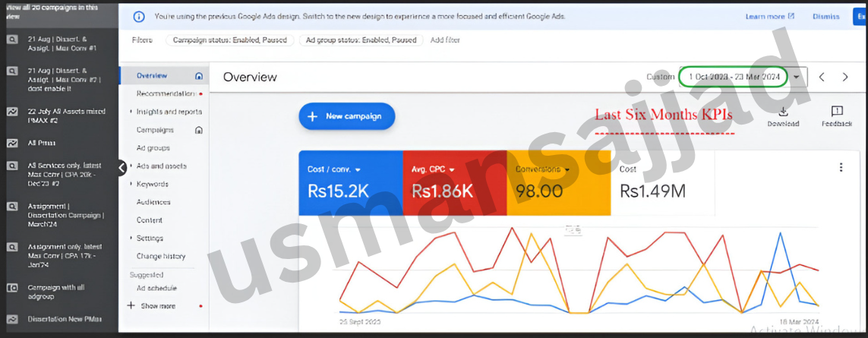Select the red Avg. CPC scorecard
Screen dimensions: 868x338
(x=455, y=183)
